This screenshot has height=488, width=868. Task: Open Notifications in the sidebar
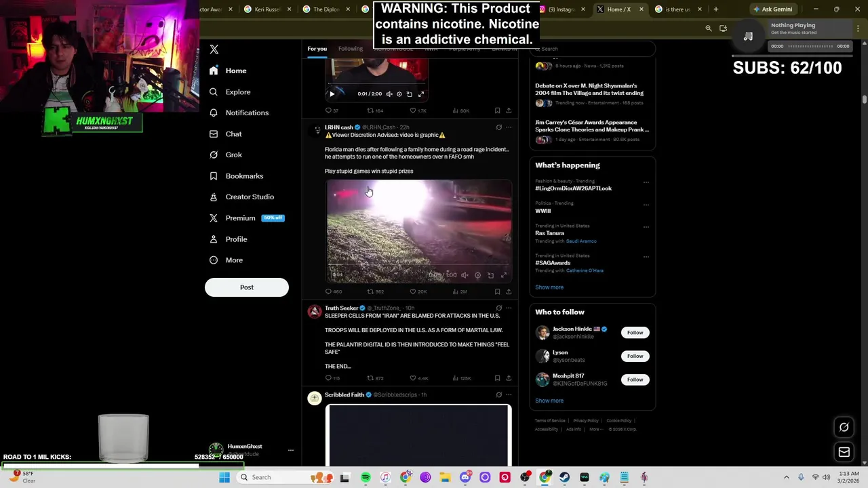click(239, 113)
